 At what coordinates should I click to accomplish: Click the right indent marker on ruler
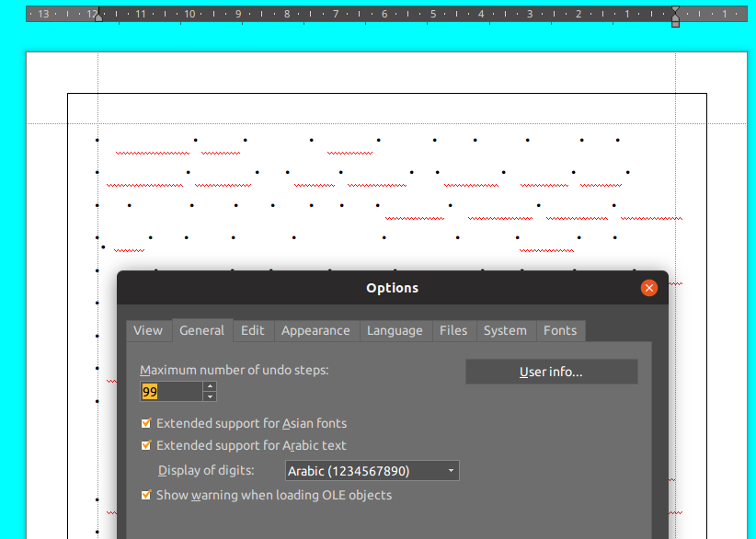[x=675, y=16]
